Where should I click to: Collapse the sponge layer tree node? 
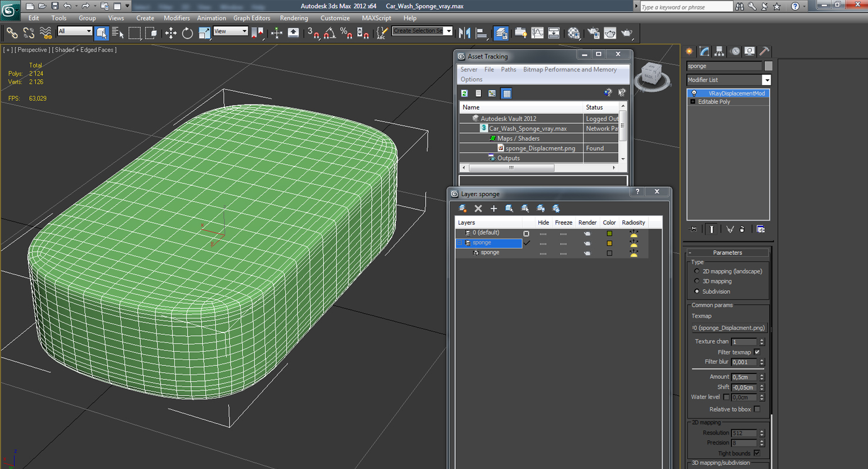(x=460, y=243)
